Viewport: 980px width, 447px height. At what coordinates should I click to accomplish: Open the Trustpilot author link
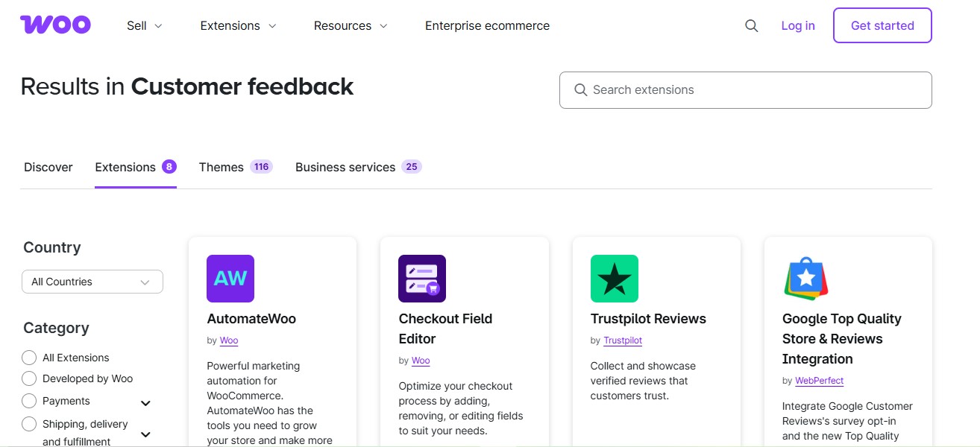pos(622,340)
